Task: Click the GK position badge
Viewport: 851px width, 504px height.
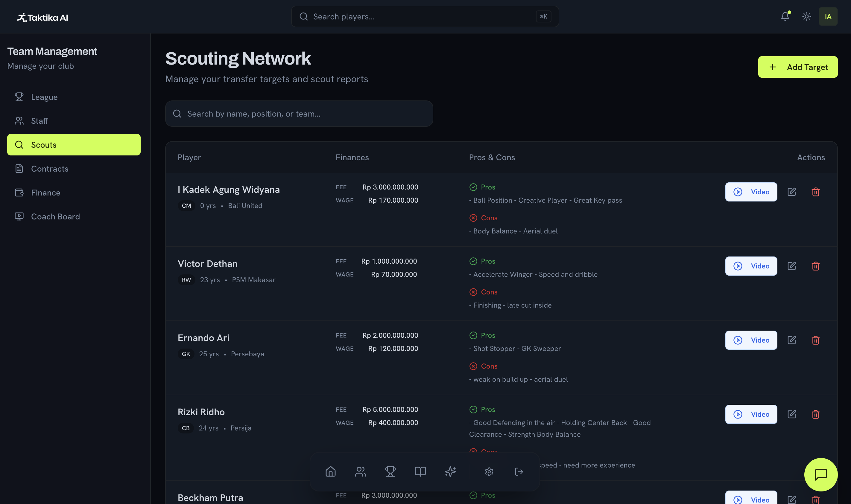Action: [x=186, y=354]
